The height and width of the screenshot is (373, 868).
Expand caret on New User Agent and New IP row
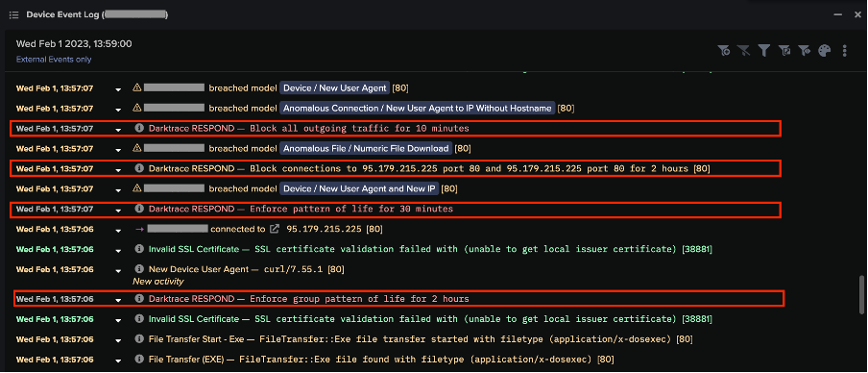click(118, 189)
